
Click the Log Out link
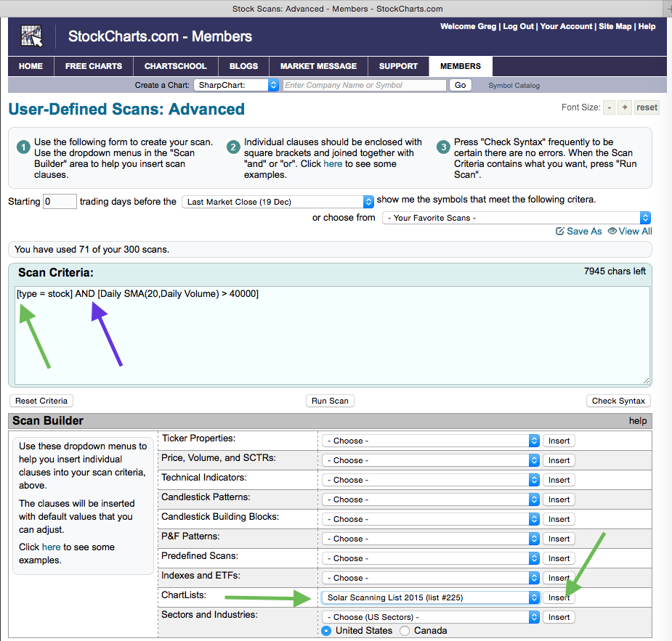pyautogui.click(x=518, y=27)
